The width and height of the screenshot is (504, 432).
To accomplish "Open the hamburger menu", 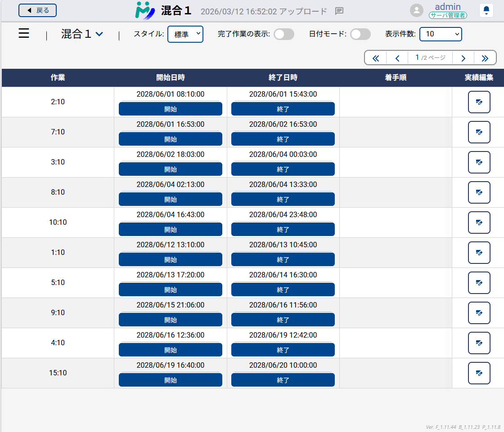I will tap(24, 33).
